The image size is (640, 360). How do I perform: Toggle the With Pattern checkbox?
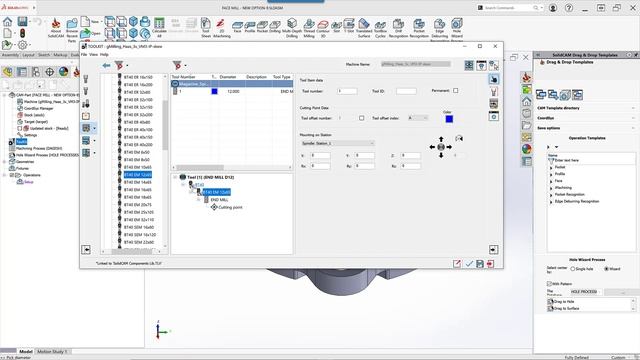(x=549, y=283)
